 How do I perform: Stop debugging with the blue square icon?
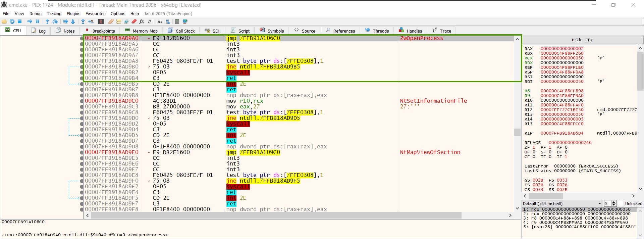tap(20, 21)
